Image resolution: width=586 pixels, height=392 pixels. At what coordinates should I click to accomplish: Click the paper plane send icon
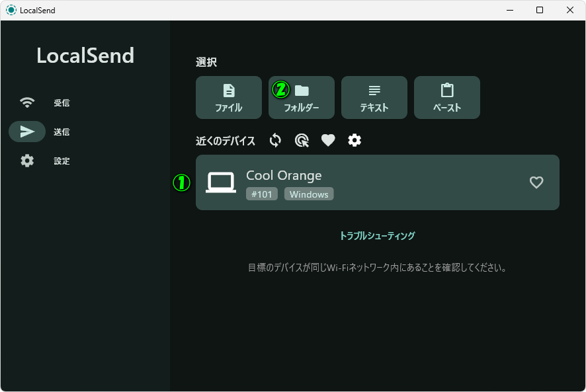[27, 132]
